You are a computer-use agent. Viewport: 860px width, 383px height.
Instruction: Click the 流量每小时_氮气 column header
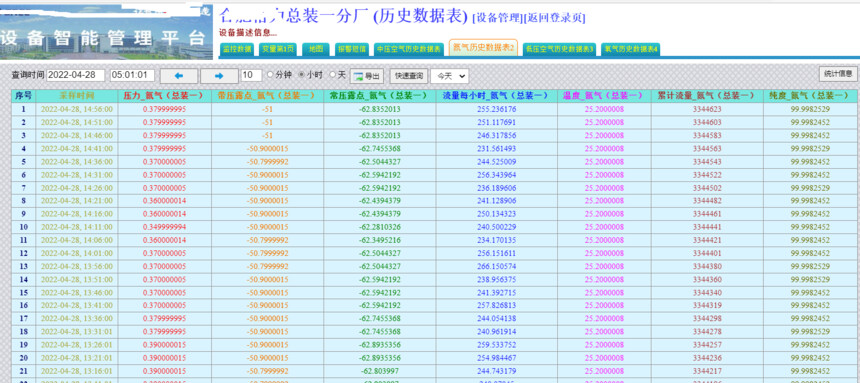click(496, 95)
